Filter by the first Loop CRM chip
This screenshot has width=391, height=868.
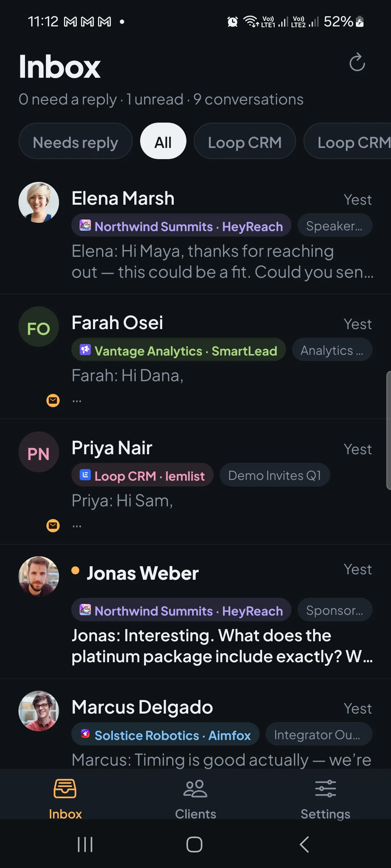(245, 141)
